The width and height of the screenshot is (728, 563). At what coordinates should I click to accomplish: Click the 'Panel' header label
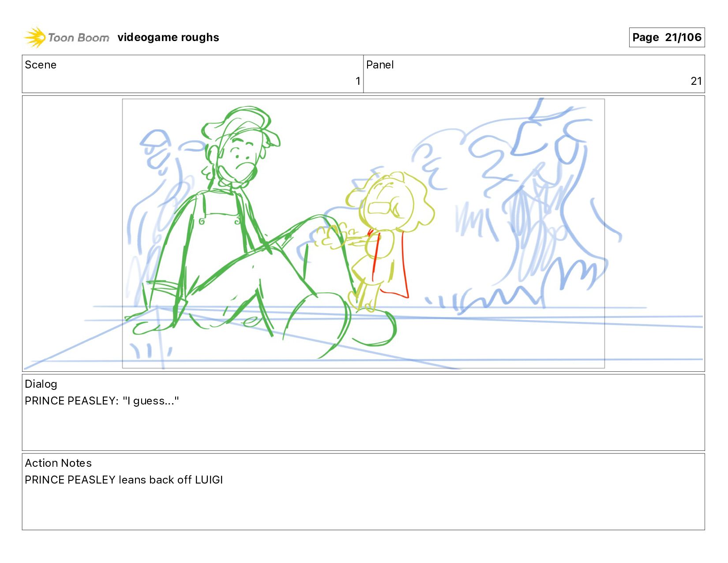click(380, 65)
